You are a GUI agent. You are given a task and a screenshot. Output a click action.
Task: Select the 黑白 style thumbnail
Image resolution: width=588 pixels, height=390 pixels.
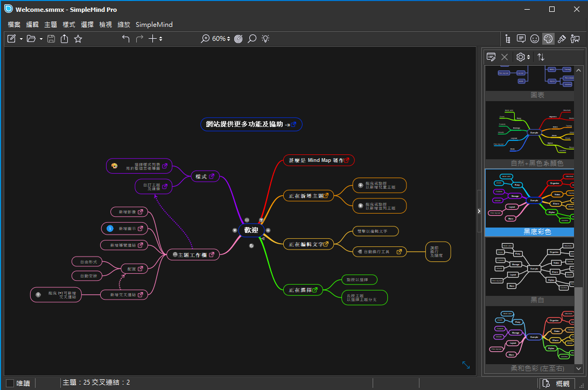click(529, 267)
